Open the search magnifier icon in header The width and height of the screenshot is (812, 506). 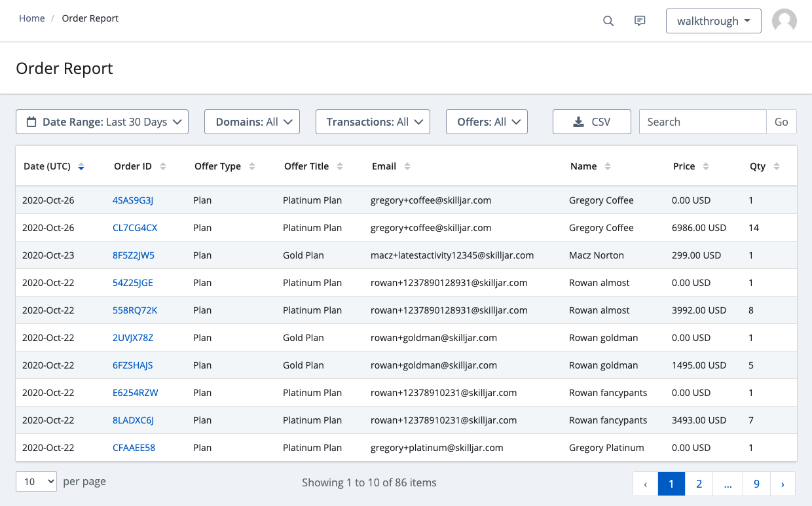608,21
